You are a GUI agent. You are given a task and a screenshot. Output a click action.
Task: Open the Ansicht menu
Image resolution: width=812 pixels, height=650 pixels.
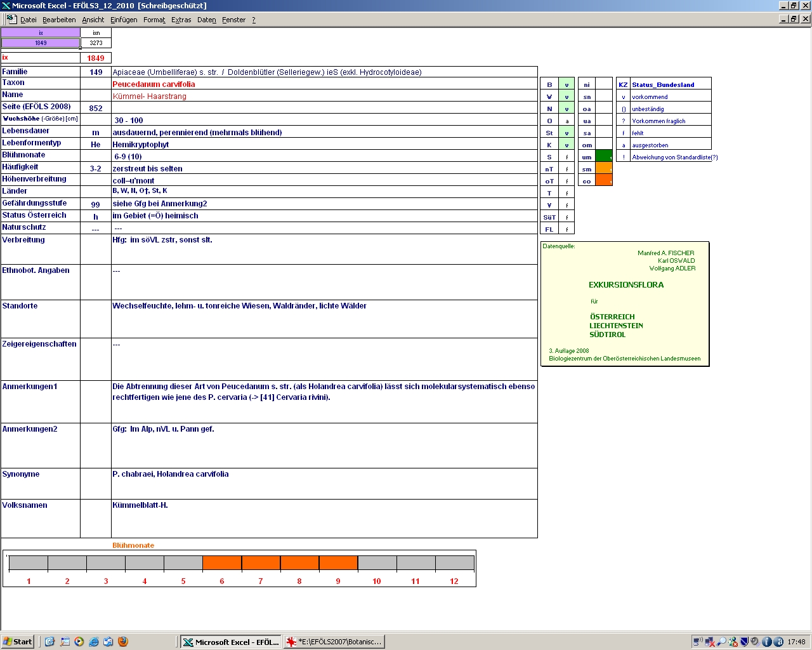point(93,20)
